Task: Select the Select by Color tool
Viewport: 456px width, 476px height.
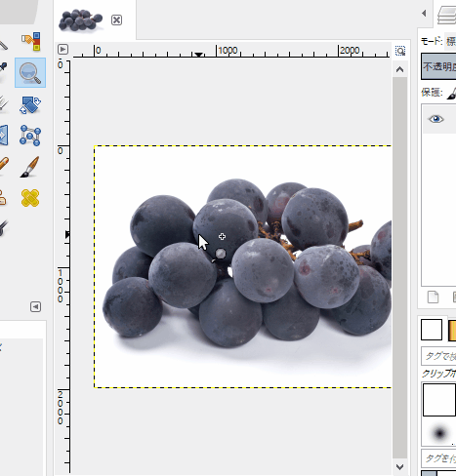Action: [x=31, y=41]
